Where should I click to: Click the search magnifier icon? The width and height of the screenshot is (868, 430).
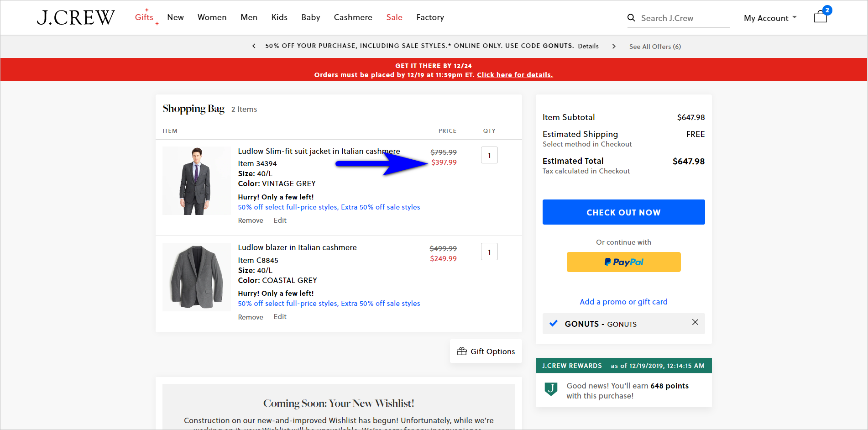631,18
